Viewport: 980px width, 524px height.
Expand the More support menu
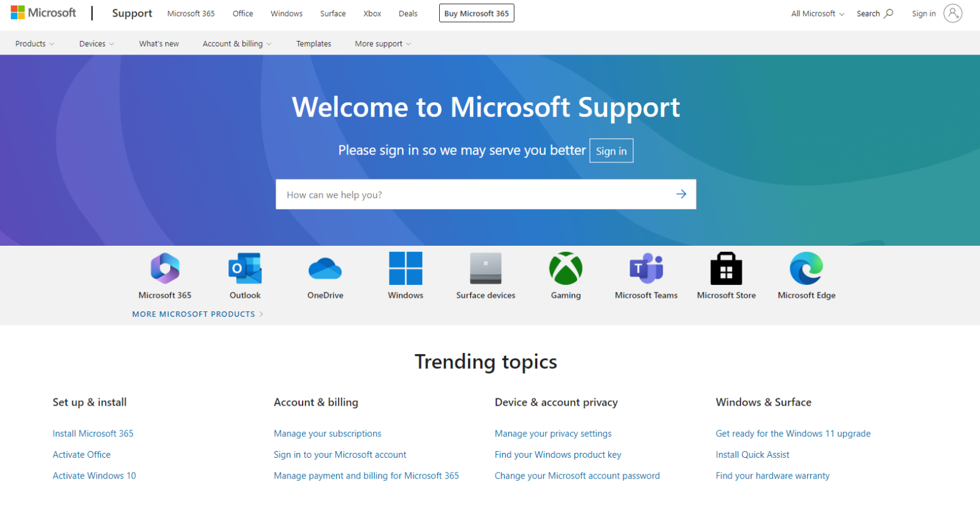click(x=383, y=44)
